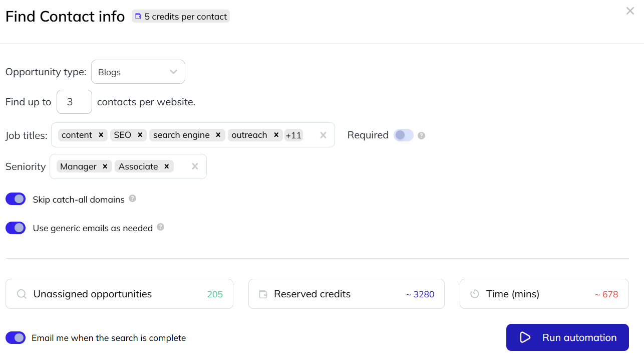
Task: Enable the Required toggle for job titles
Action: [x=403, y=135]
